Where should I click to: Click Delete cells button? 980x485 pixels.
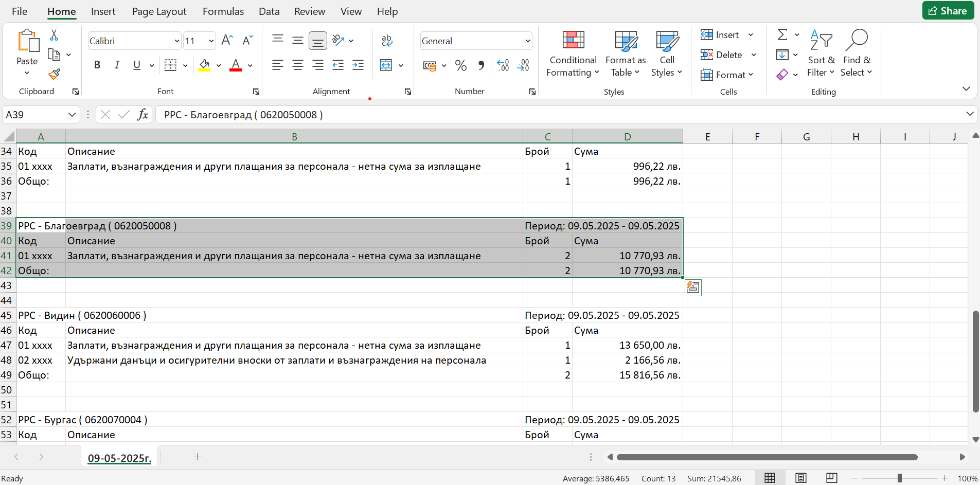(x=722, y=55)
